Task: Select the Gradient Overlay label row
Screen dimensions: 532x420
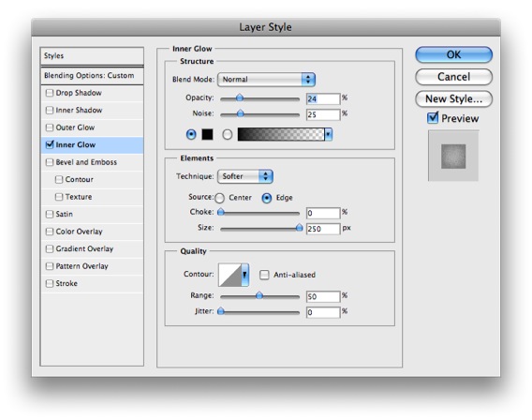Action: point(92,248)
